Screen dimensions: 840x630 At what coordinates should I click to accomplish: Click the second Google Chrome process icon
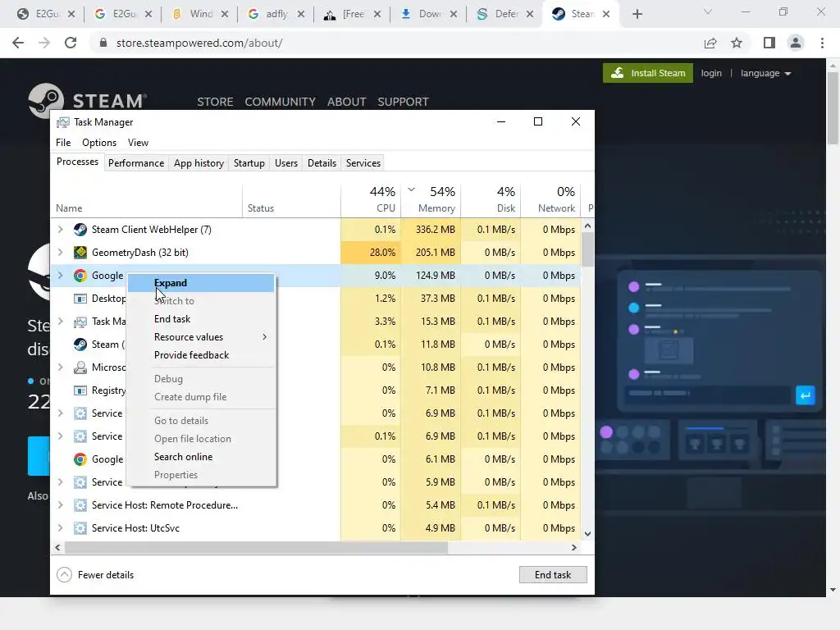pos(80,459)
